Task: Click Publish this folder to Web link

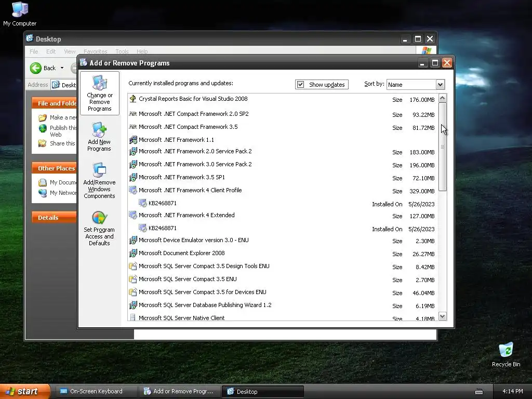Action: click(x=58, y=131)
